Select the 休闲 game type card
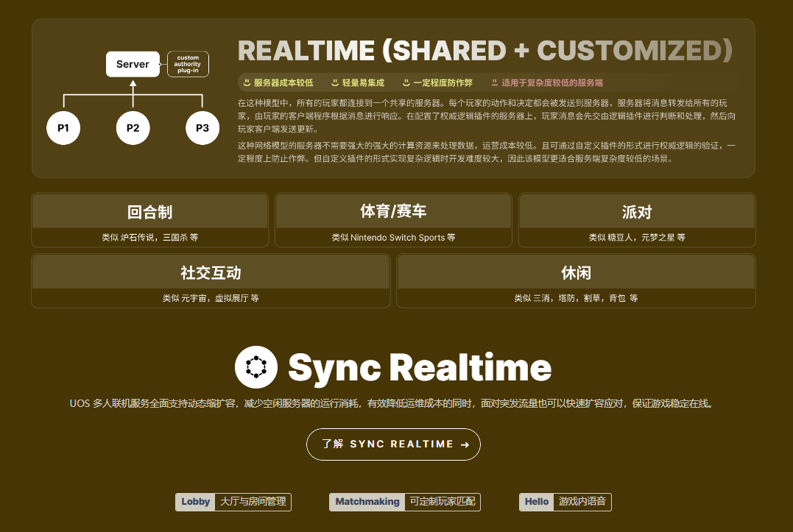The image size is (793, 532). (576, 281)
